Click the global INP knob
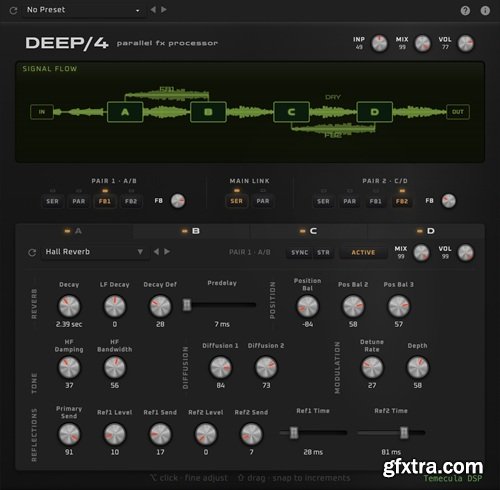This screenshot has width=500, height=490. [379, 43]
